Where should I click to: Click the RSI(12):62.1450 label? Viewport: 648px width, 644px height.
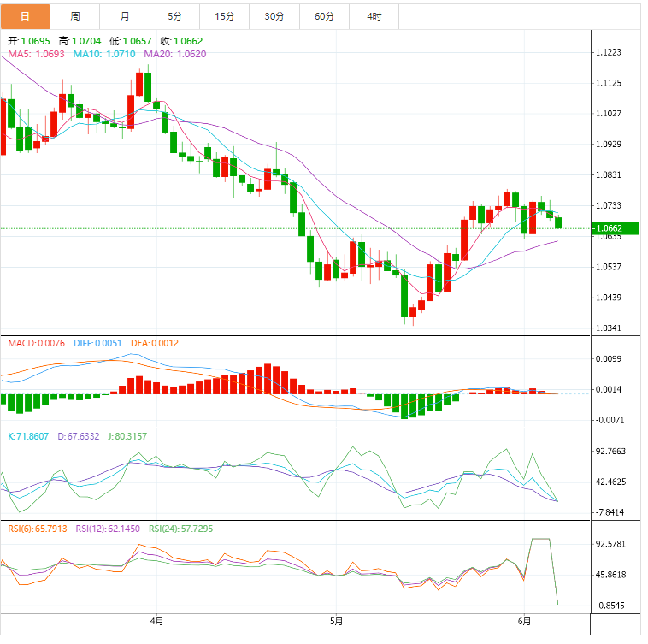108,529
